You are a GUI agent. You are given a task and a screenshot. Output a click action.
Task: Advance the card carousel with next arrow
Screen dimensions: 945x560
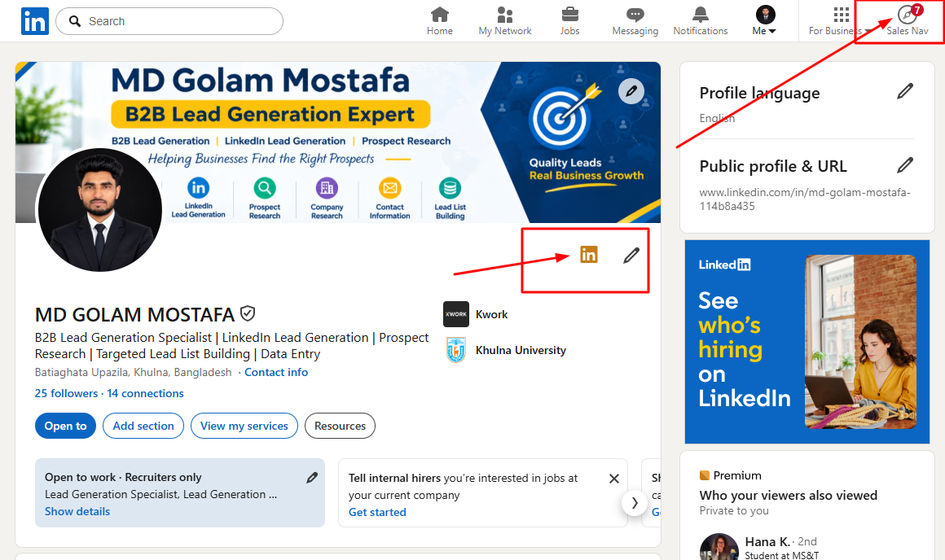point(635,503)
